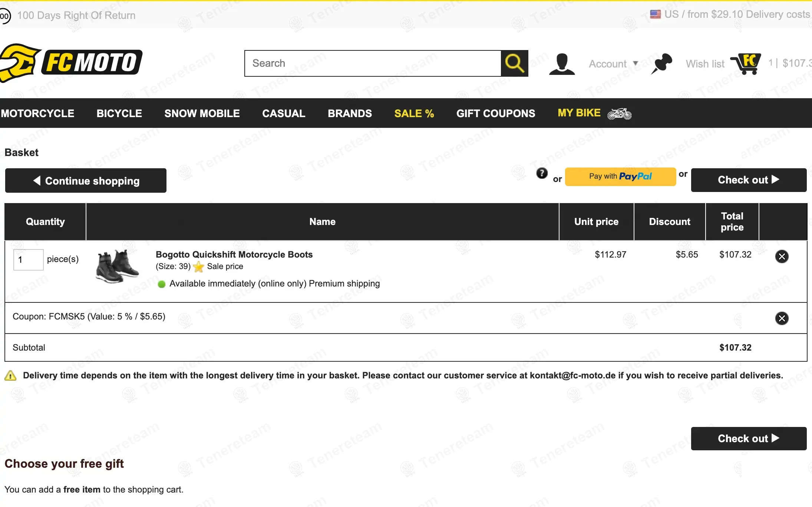Click the Sale price star icon

point(199,266)
